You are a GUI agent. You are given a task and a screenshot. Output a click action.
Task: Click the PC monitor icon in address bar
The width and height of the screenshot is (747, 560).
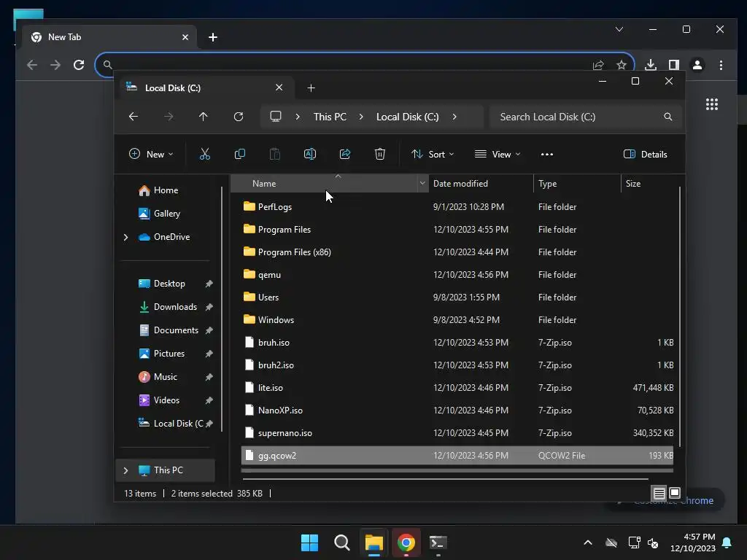(x=275, y=117)
